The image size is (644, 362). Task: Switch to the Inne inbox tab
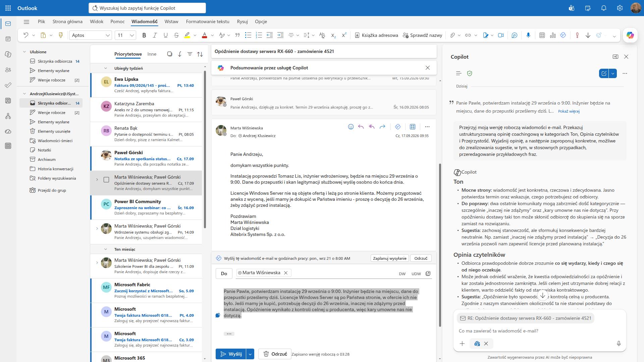[x=152, y=54]
